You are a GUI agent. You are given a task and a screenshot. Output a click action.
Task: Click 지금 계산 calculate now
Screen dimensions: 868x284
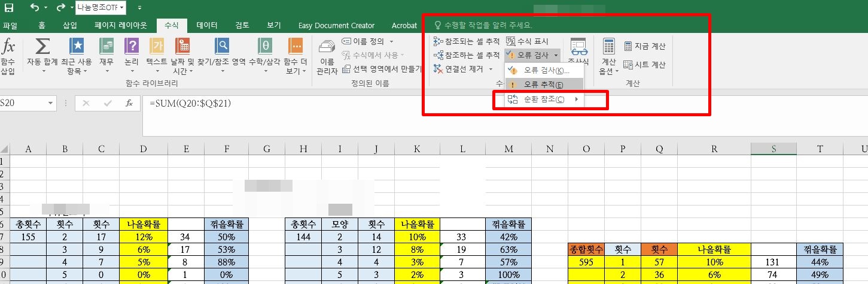pyautogui.click(x=645, y=46)
